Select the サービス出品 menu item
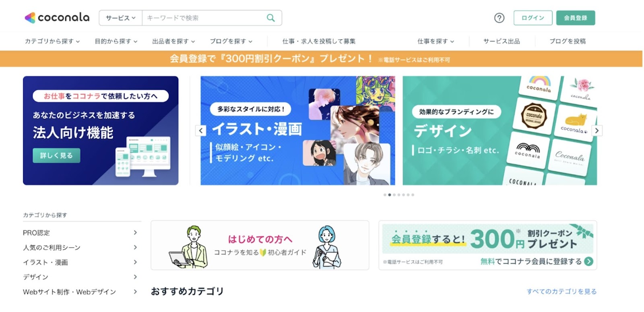This screenshot has height=312, width=644. pos(502,41)
